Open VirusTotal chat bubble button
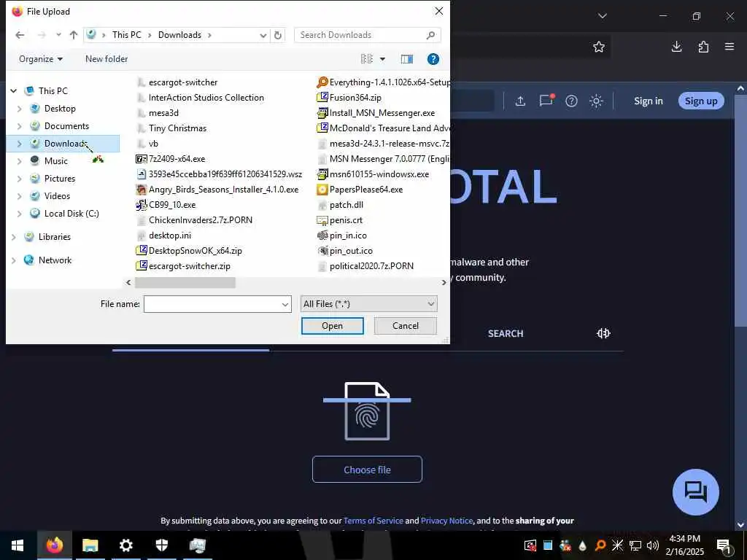 (695, 492)
